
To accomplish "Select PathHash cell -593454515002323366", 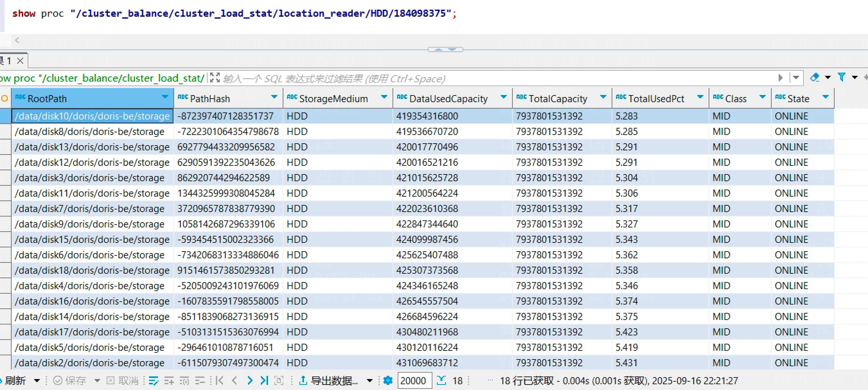I will (228, 239).
